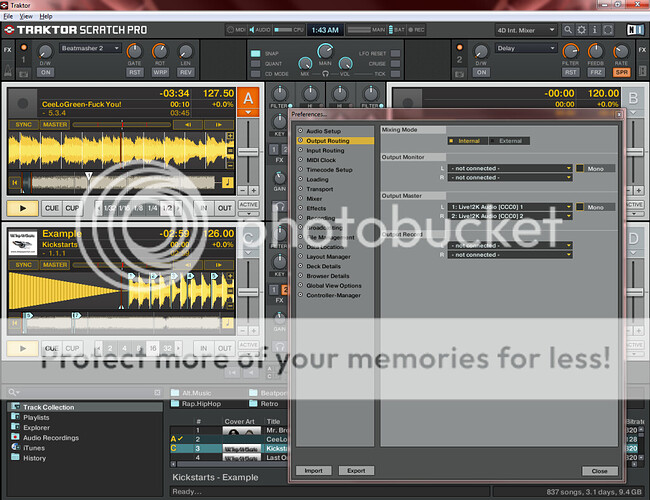Open Beatmasher 2 effect dropdown
This screenshot has height=500, width=650.
coord(90,48)
